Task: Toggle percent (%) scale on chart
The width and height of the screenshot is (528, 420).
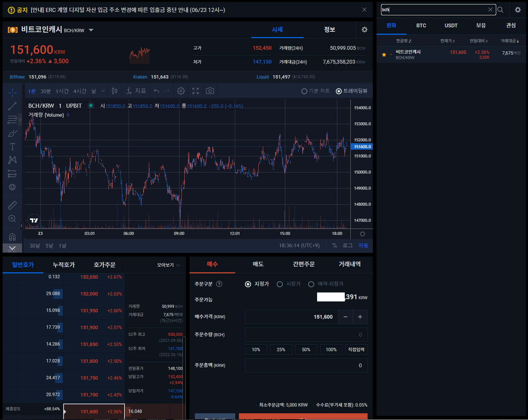Action: (x=335, y=245)
